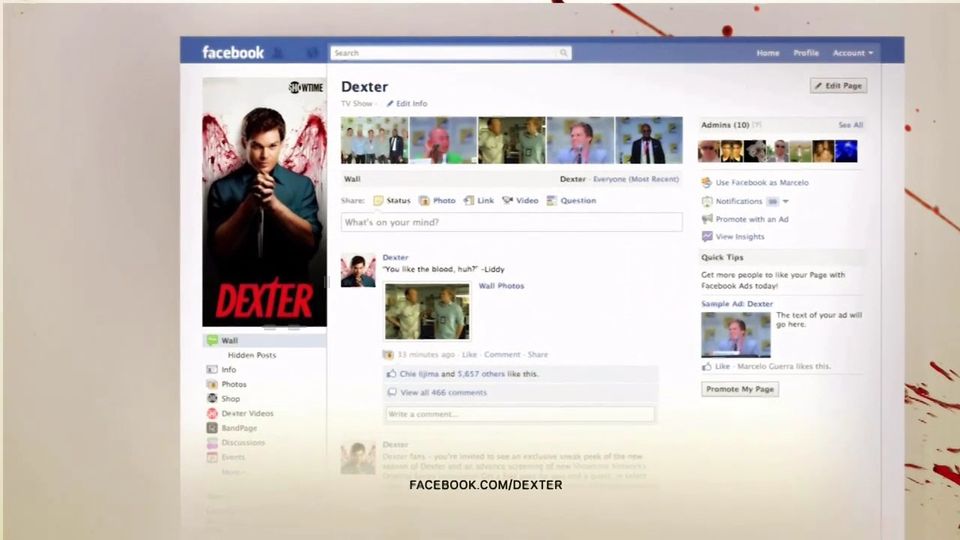Open the wall post photo thumbnail
Screen dimensions: 960x540
[x=427, y=311]
